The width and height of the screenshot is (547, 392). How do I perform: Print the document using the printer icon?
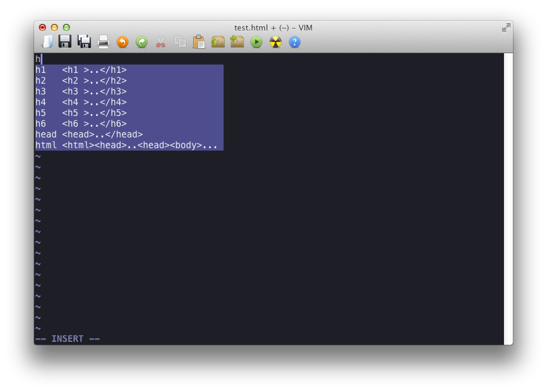103,42
